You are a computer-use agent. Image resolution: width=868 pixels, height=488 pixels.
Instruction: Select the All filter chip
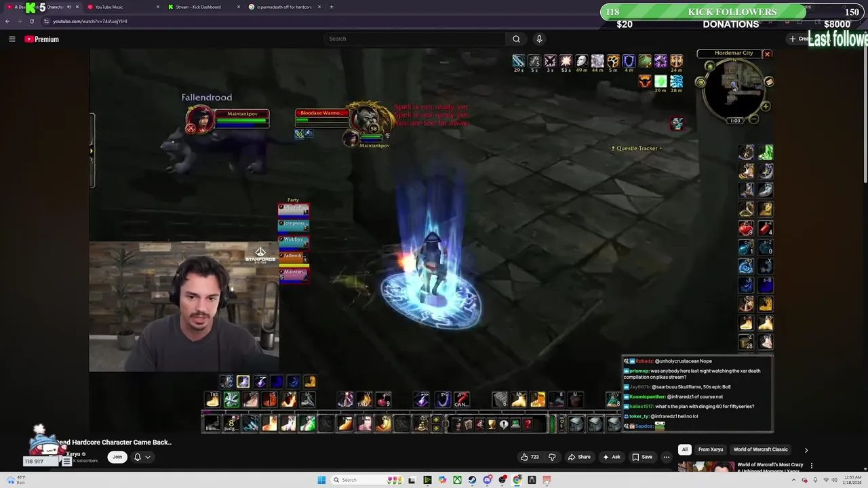(685, 449)
